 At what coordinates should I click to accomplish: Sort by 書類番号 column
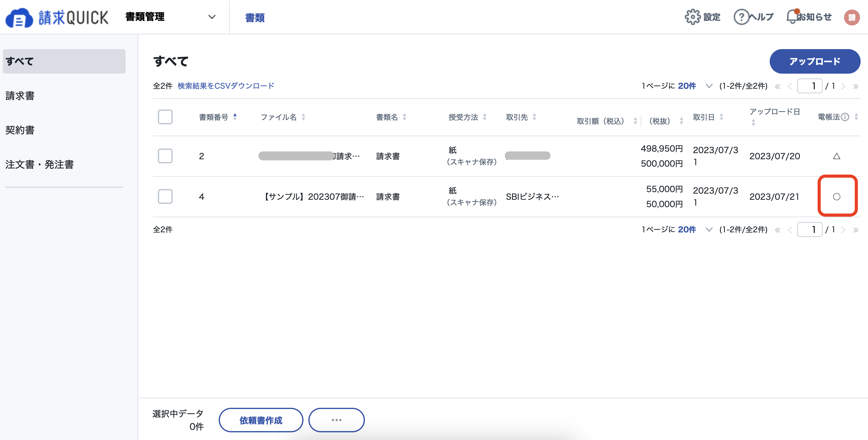(x=235, y=117)
